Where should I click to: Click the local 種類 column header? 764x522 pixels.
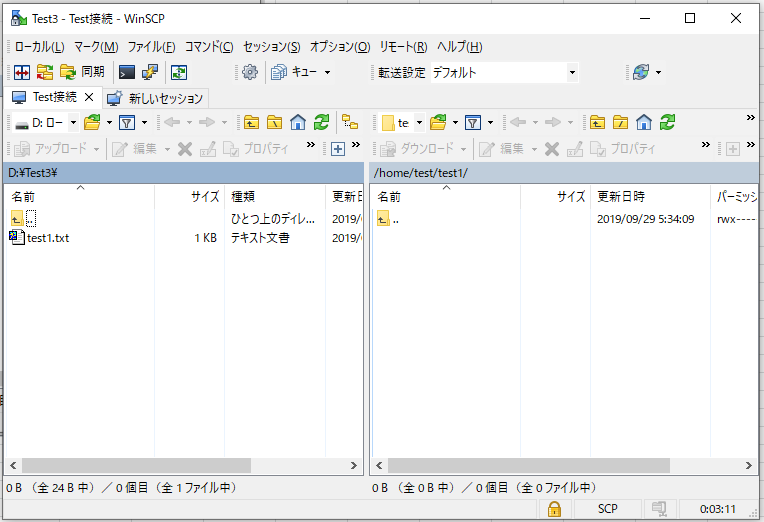tap(275, 196)
